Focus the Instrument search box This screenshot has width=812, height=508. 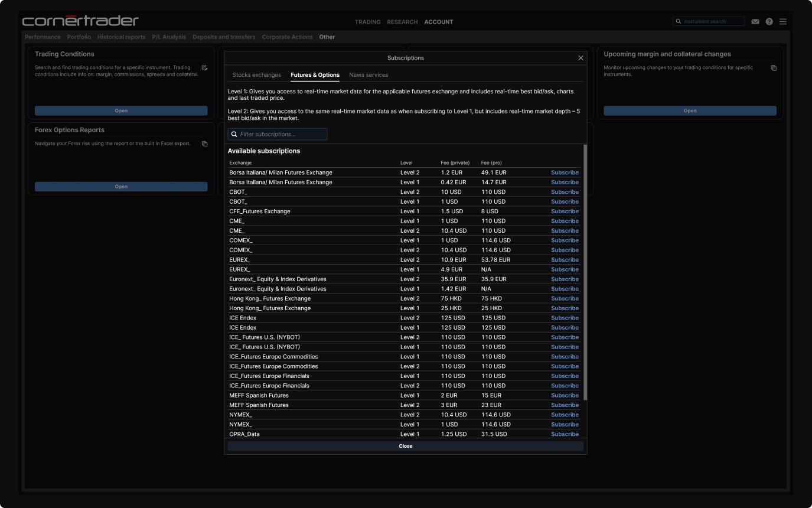pos(709,21)
